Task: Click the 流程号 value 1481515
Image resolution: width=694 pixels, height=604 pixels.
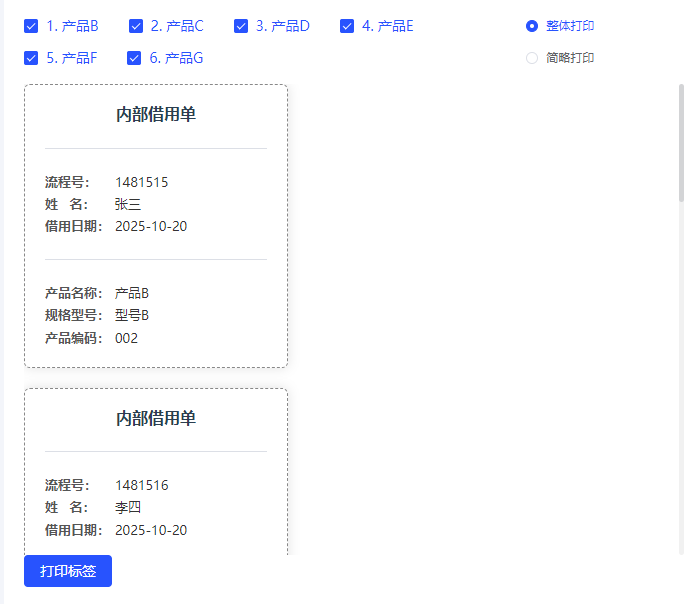Action: point(142,182)
